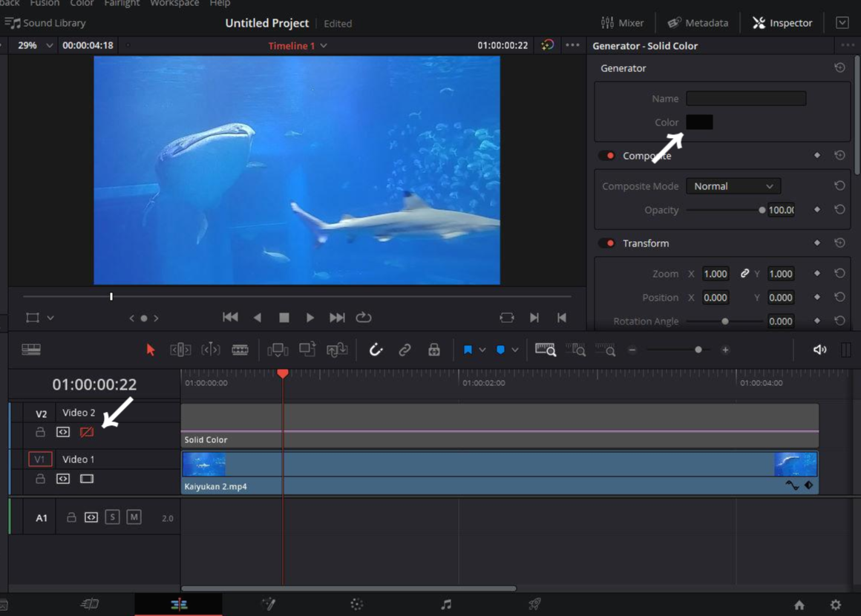
Task: Open the Metadata panel
Action: click(x=698, y=23)
